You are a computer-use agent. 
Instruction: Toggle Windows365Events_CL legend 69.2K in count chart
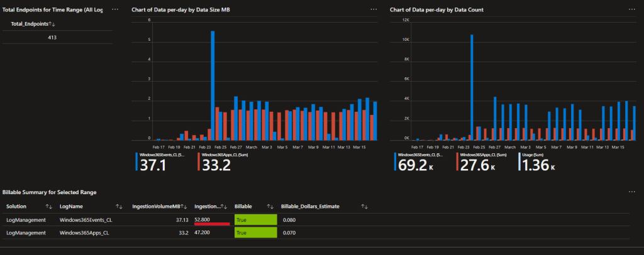(414, 165)
